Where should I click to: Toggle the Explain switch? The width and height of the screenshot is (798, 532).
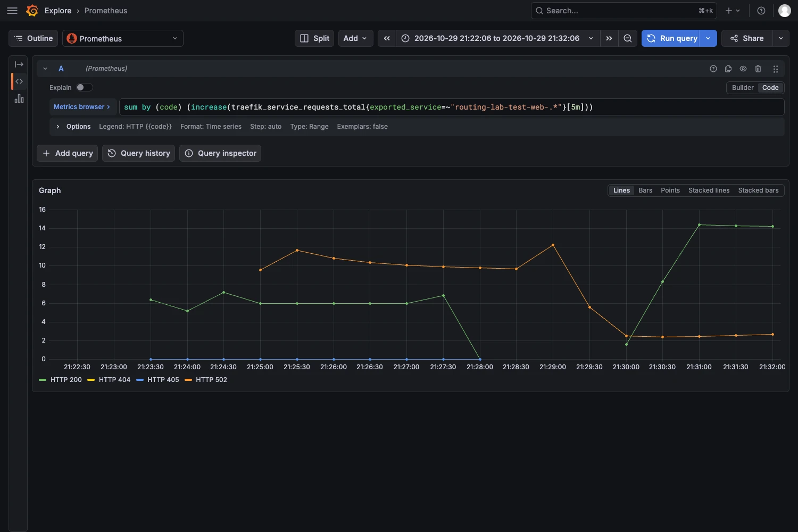[x=84, y=87]
